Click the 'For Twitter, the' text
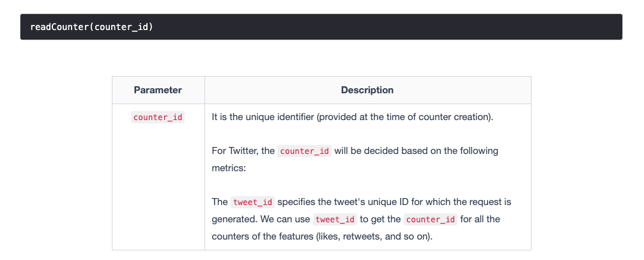The width and height of the screenshot is (644, 260). click(x=243, y=151)
